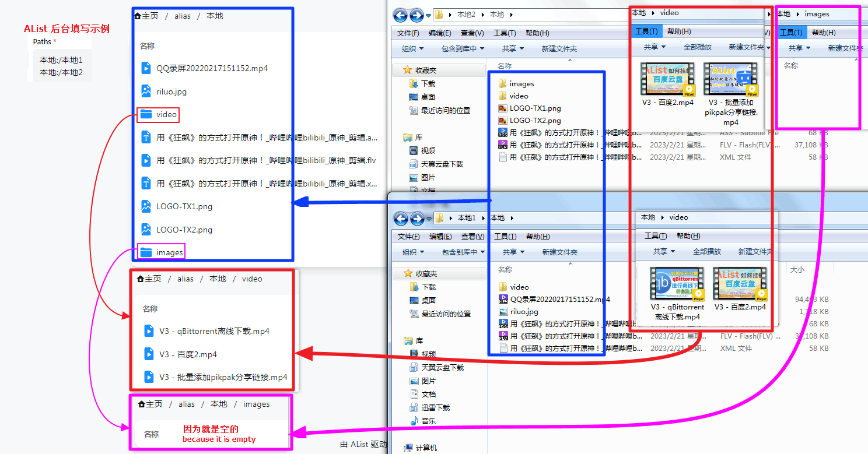This screenshot has height=454, width=868.
Task: Select 桌面 in 本地2 Explorer sidebar
Action: tap(422, 97)
